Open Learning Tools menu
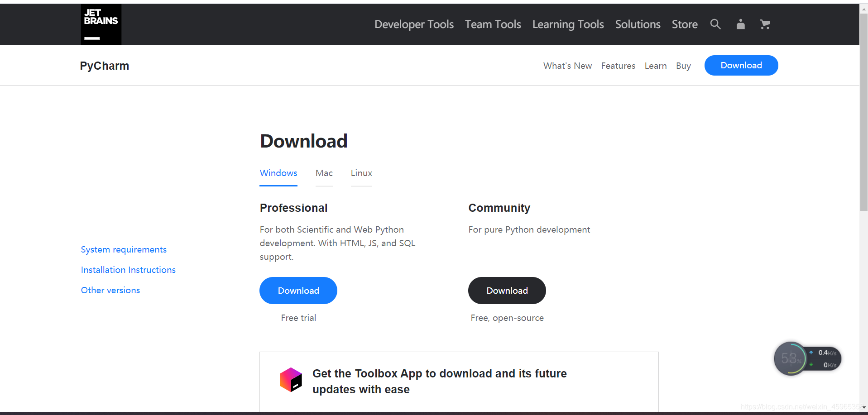The width and height of the screenshot is (868, 415). pyautogui.click(x=568, y=24)
